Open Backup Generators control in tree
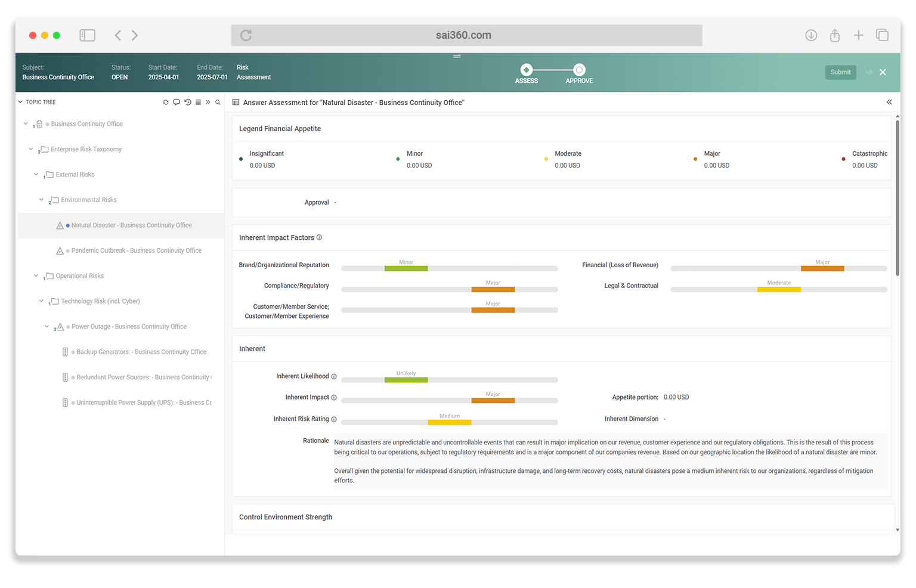 tap(141, 352)
